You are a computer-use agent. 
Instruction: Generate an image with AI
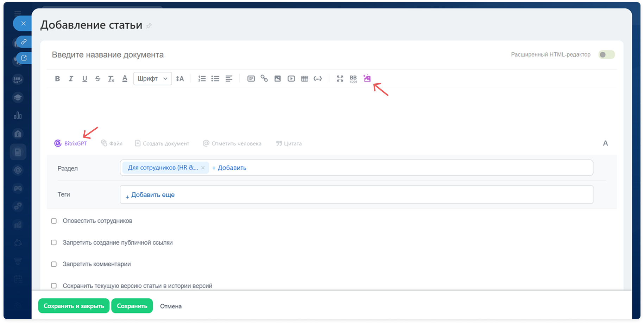(367, 78)
